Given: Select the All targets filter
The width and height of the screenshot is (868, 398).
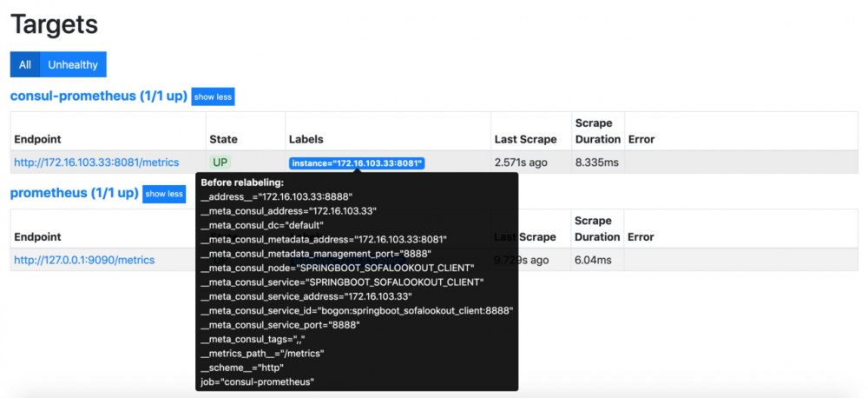Looking at the screenshot, I should tap(25, 64).
